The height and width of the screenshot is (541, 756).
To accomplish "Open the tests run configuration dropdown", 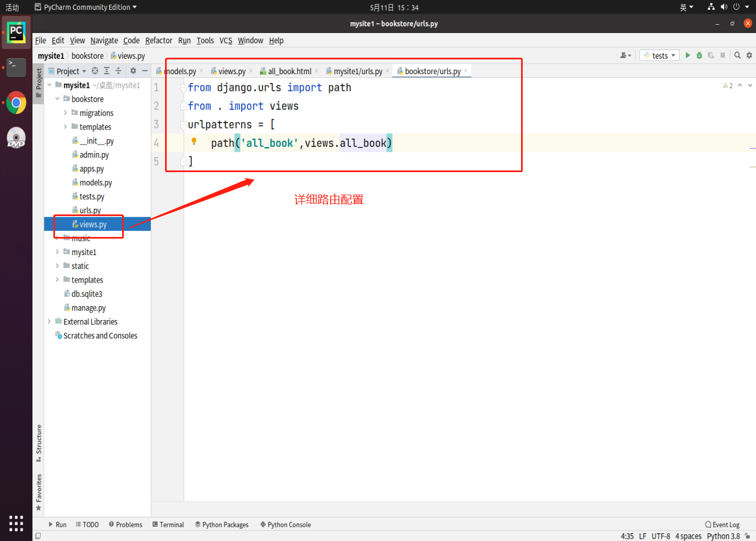I will (x=660, y=56).
